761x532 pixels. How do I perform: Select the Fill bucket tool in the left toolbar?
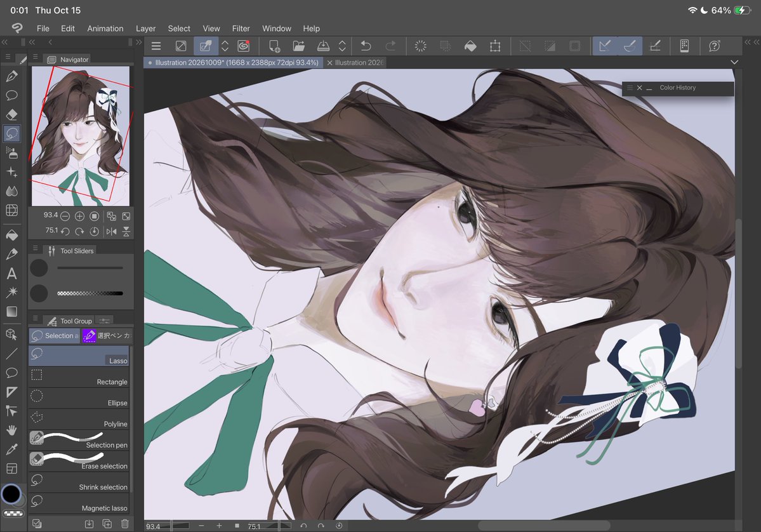tap(11, 235)
